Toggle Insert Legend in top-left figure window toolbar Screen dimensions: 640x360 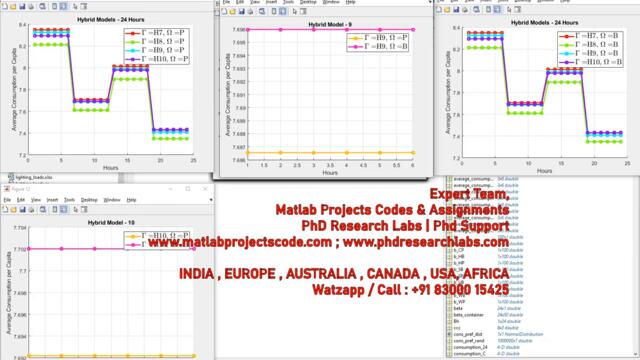click(63, 7)
